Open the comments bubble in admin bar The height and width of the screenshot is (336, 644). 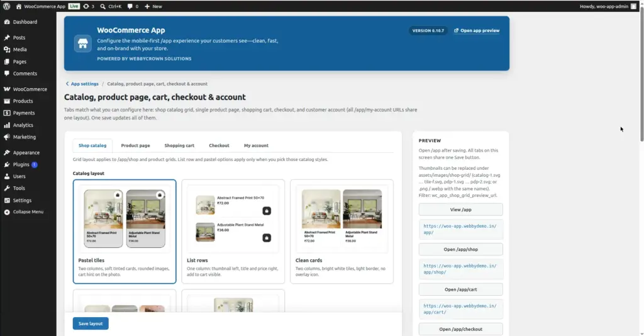(x=130, y=6)
